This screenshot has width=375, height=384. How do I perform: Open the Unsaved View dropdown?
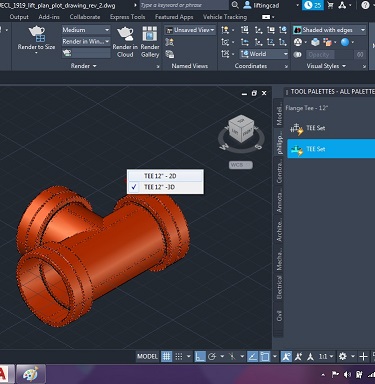coord(190,30)
